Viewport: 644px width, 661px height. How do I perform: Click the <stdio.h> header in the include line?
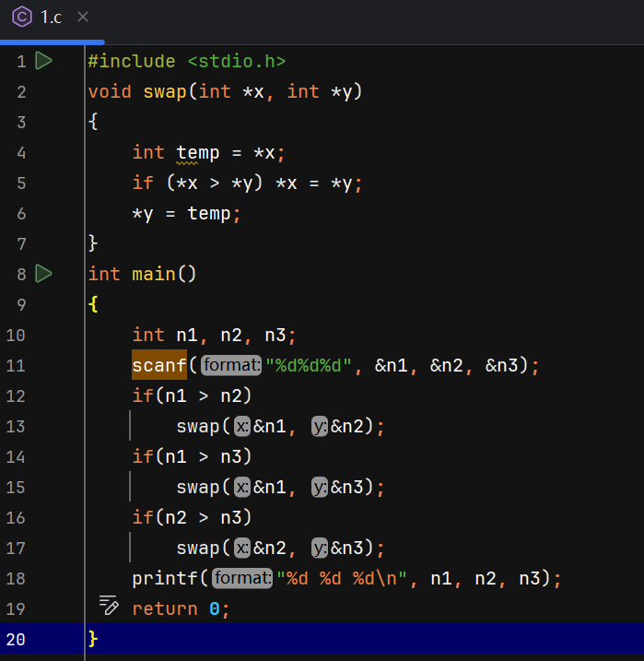(x=237, y=61)
